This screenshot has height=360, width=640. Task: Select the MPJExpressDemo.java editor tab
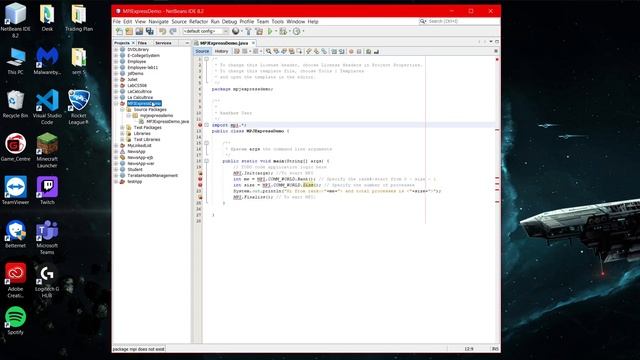click(224, 43)
